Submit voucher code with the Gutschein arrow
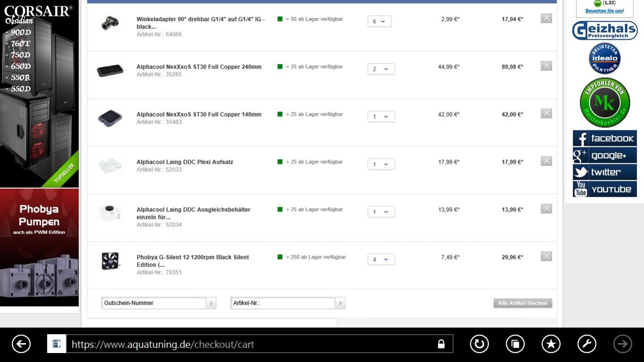644x362 pixels. (211, 303)
